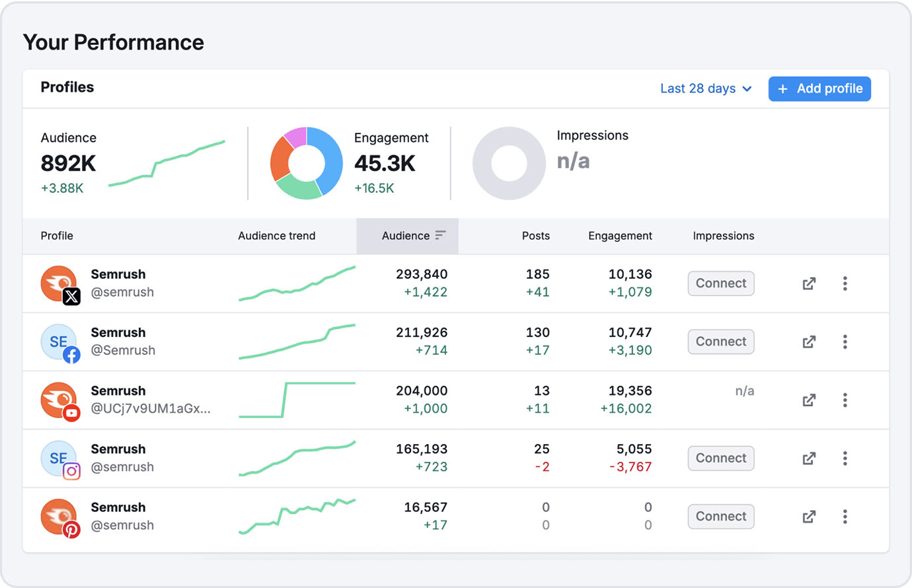Click the Engagement donut chart
This screenshot has height=588, width=912.
[306, 163]
